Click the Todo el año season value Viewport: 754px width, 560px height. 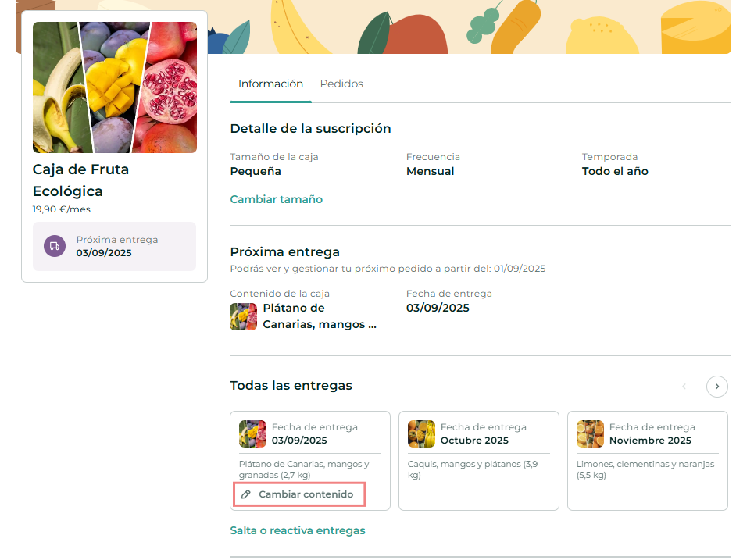615,171
